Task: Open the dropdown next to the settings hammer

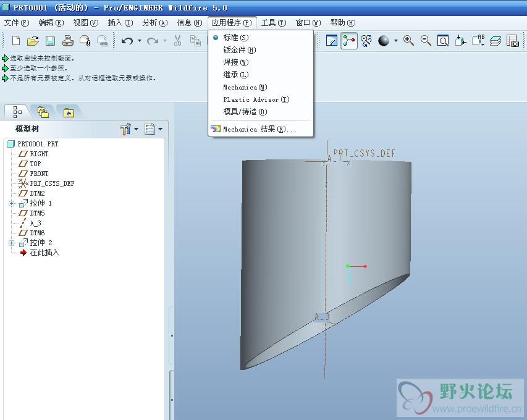Action: click(x=136, y=129)
